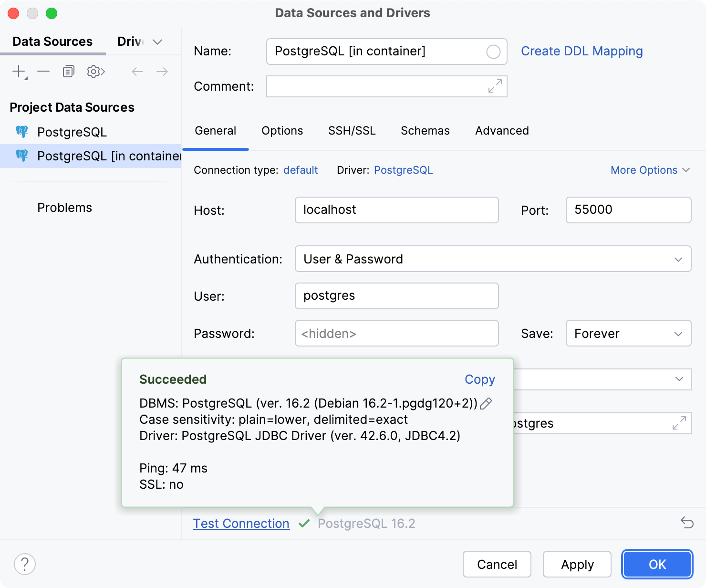This screenshot has height=588, width=706.
Task: Open the Authentication dropdown
Action: (679, 259)
